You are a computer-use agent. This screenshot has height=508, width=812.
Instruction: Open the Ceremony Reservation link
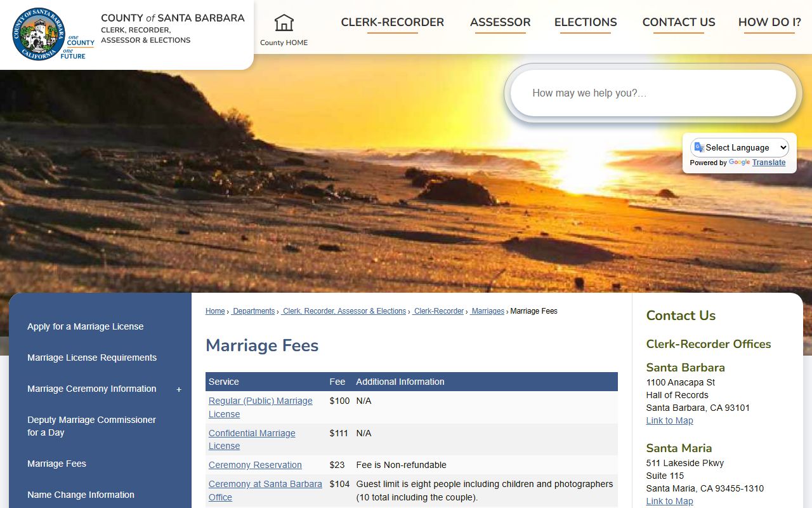(x=255, y=465)
